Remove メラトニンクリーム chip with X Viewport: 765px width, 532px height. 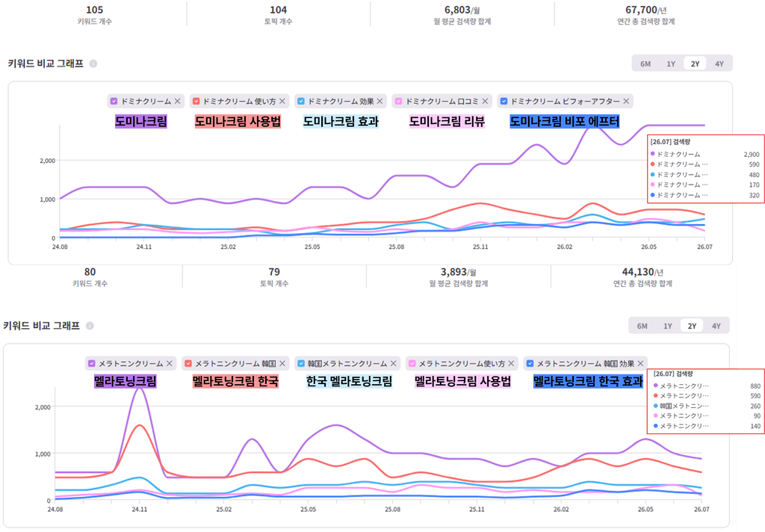coord(170,364)
